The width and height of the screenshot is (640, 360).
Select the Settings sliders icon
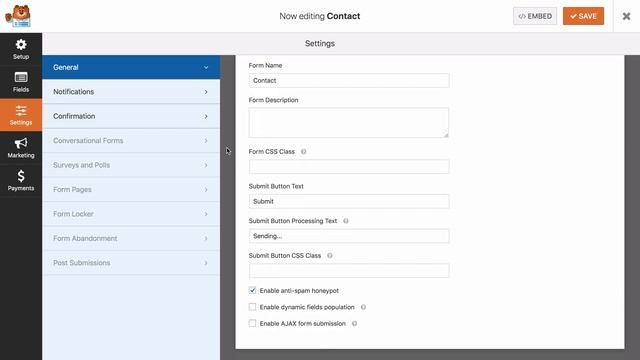coord(21,111)
